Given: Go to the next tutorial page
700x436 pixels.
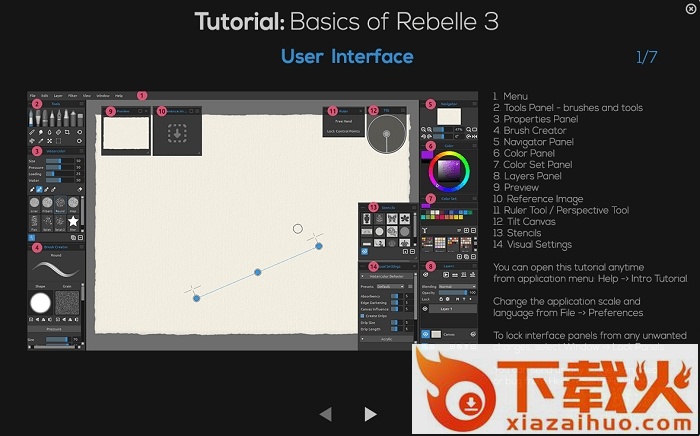Looking at the screenshot, I should (x=370, y=414).
